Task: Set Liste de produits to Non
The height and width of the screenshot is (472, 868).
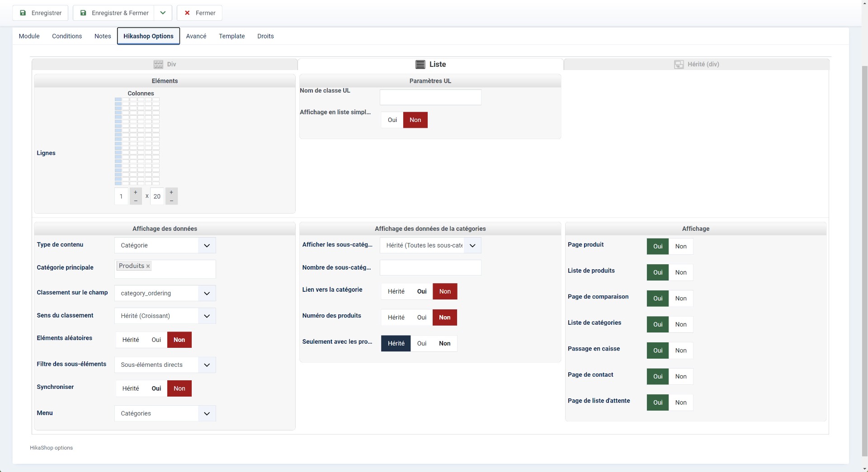Action: [x=681, y=272]
